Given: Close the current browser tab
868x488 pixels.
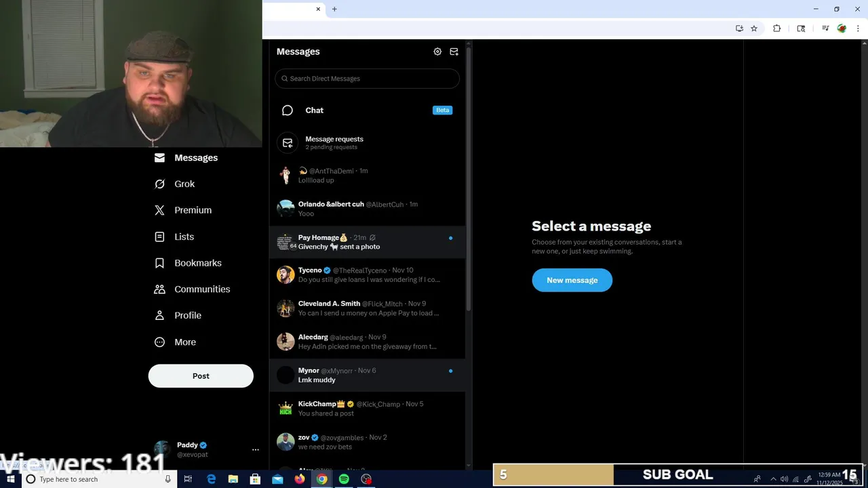Looking at the screenshot, I should pos(319,9).
